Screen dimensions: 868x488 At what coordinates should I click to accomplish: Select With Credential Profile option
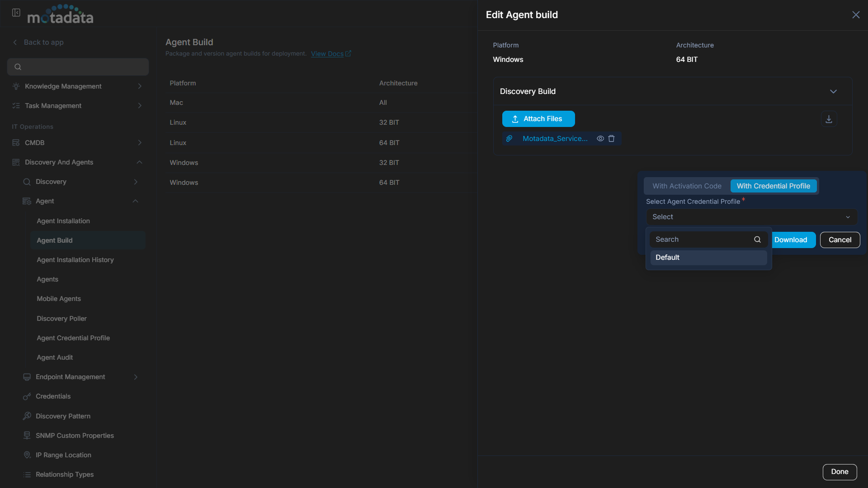coord(773,186)
